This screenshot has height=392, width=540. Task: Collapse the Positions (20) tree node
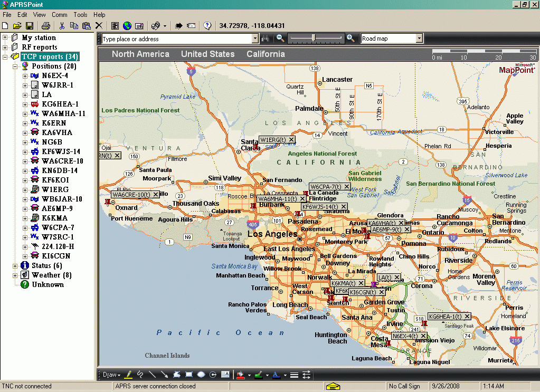tap(15, 66)
